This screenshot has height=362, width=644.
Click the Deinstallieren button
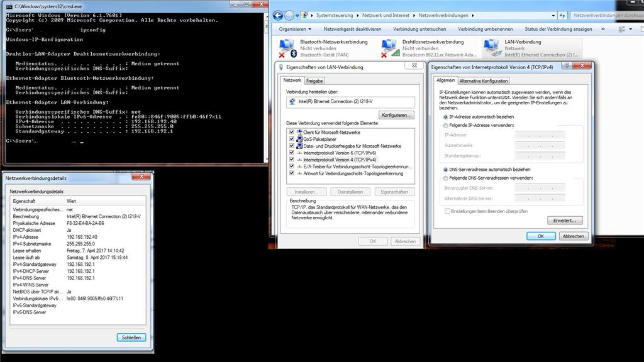[350, 192]
